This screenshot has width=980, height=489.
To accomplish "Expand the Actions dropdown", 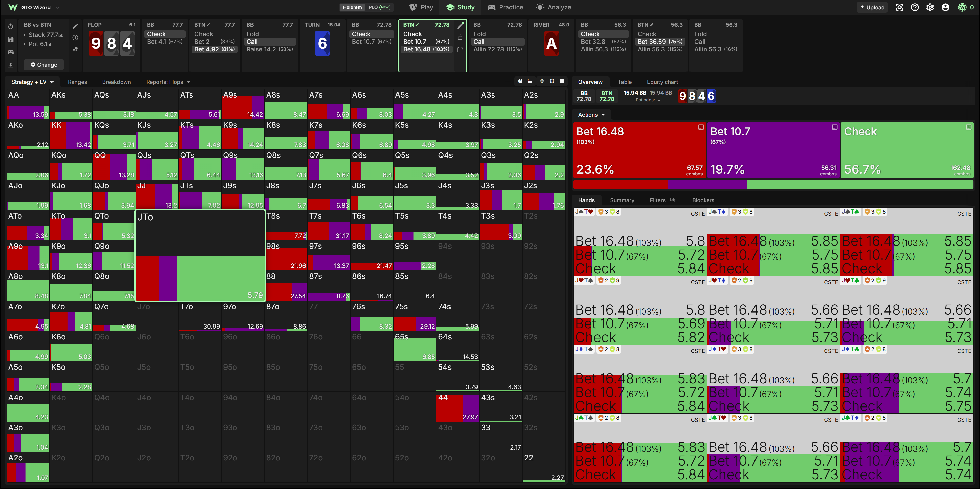I will click(x=591, y=114).
